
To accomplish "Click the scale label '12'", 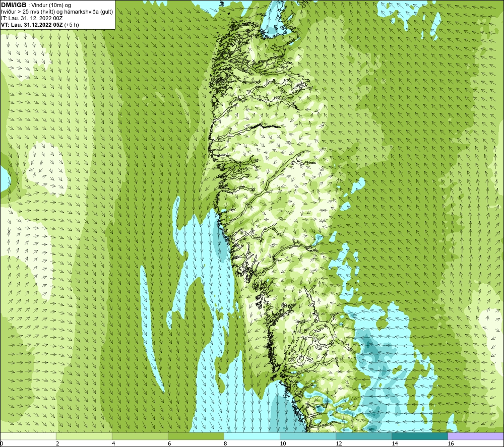I will (339, 443).
